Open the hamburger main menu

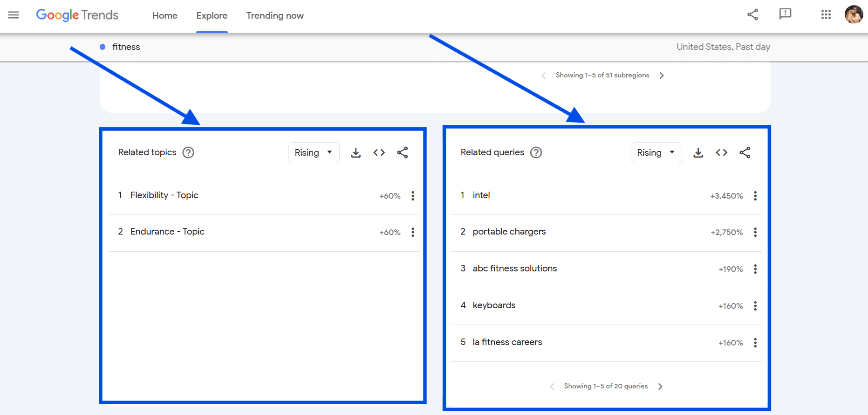point(14,15)
